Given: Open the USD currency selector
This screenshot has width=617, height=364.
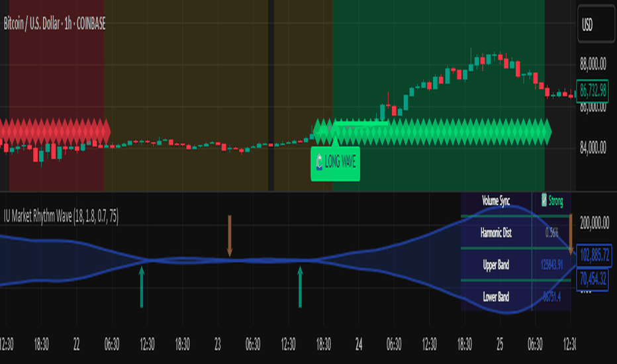Looking at the screenshot, I should (596, 24).
